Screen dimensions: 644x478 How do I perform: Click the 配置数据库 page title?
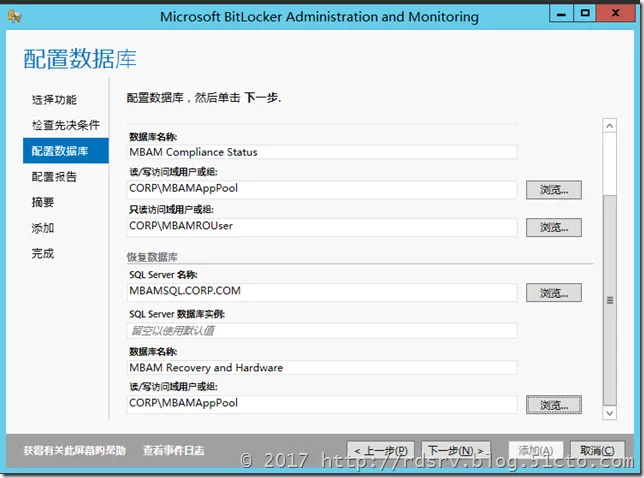(80, 59)
